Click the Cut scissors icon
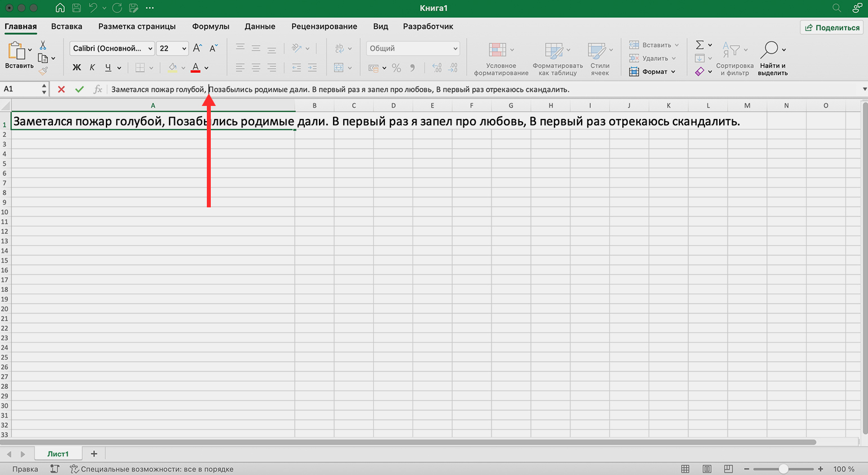 pos(43,45)
